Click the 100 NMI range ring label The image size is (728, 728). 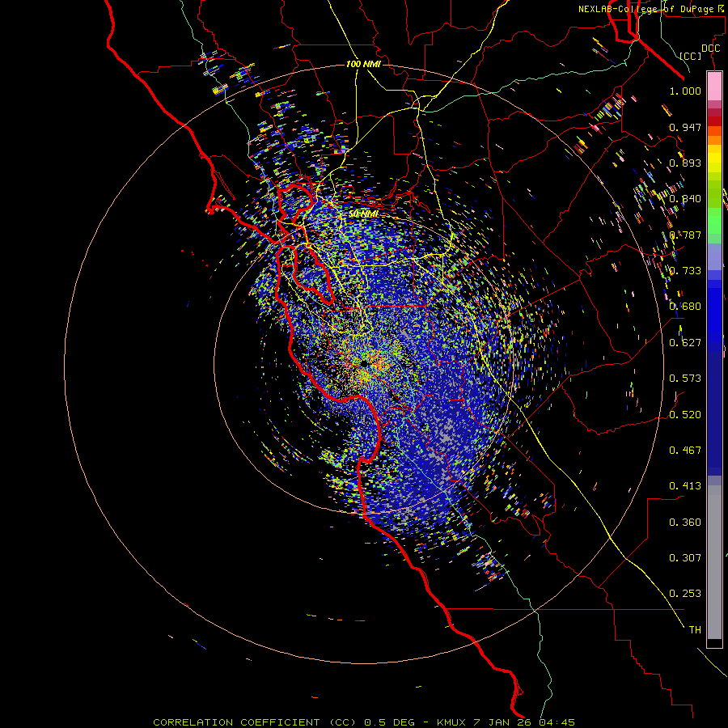click(x=363, y=64)
